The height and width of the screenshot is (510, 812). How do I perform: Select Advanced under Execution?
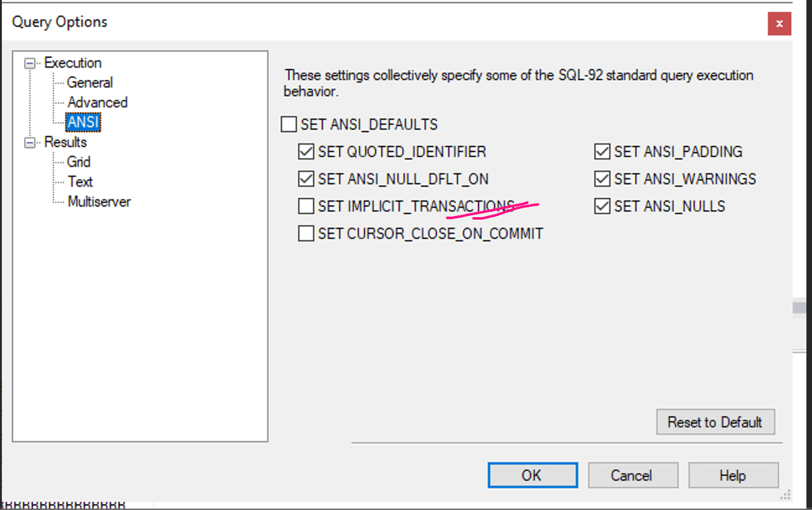(97, 102)
